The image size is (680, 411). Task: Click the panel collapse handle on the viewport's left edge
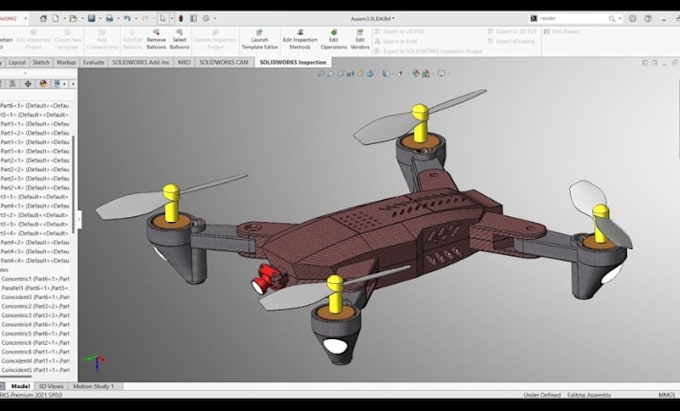(x=79, y=219)
